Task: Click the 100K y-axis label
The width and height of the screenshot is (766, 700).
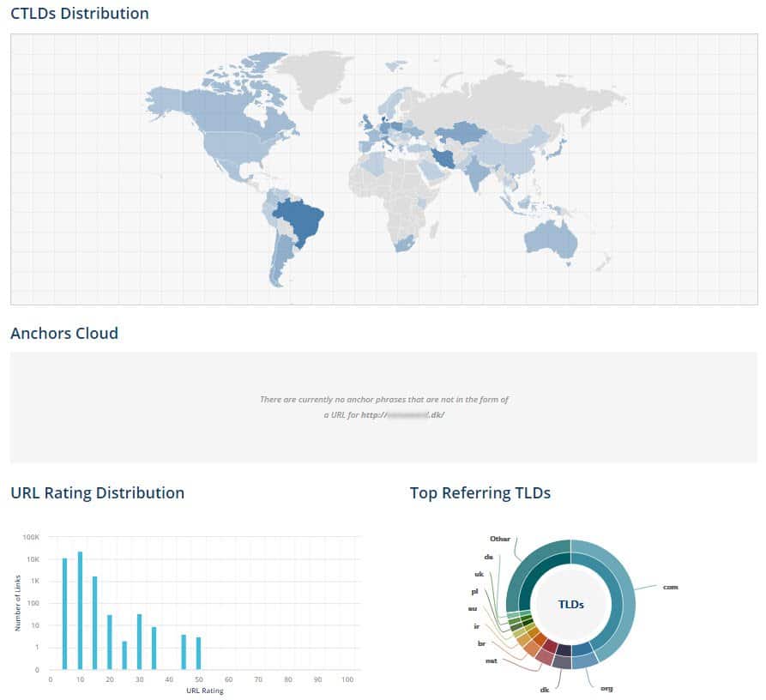Action: click(x=31, y=537)
